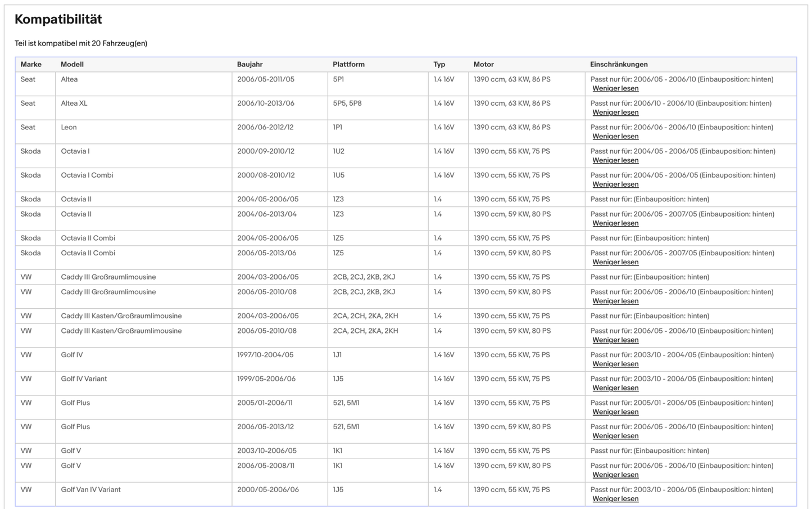Collapse details for Skoda Octavia I 1U2

coord(615,160)
